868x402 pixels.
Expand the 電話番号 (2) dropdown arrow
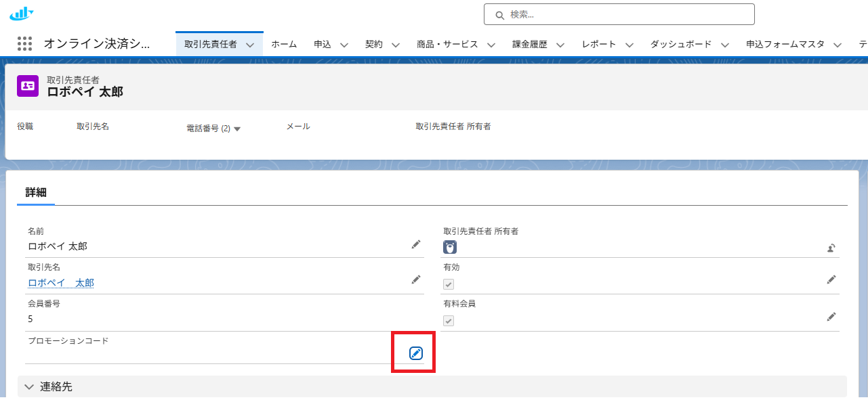pyautogui.click(x=237, y=129)
